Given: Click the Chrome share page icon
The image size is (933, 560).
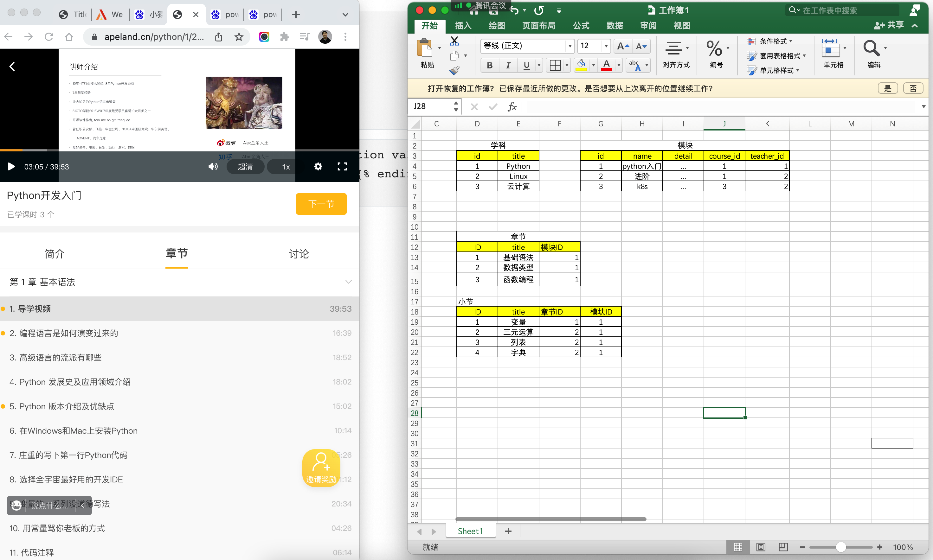Looking at the screenshot, I should pyautogui.click(x=219, y=37).
